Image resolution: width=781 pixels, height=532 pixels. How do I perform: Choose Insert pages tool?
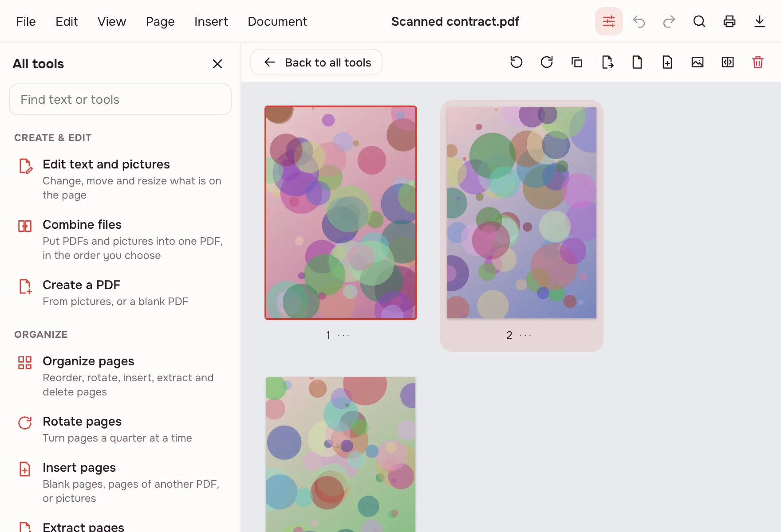(x=120, y=482)
